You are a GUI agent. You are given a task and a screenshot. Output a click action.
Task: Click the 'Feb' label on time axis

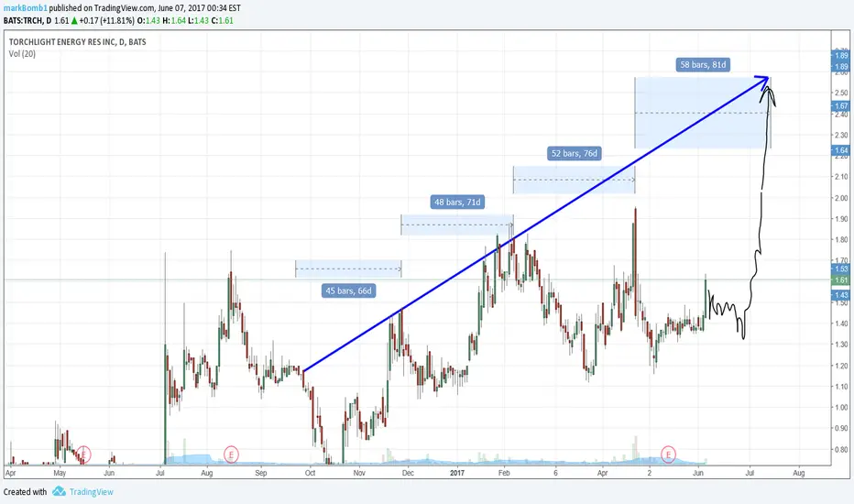pyautogui.click(x=504, y=473)
